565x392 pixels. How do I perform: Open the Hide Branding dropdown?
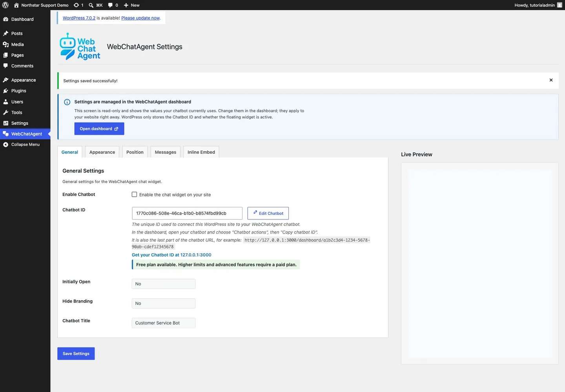tap(164, 303)
